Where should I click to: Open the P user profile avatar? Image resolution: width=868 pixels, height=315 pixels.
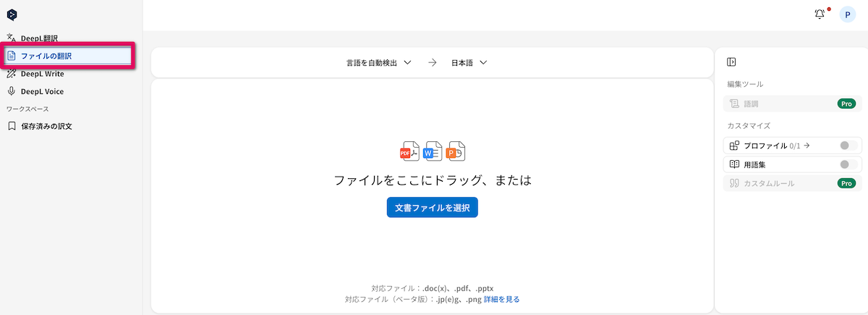847,14
